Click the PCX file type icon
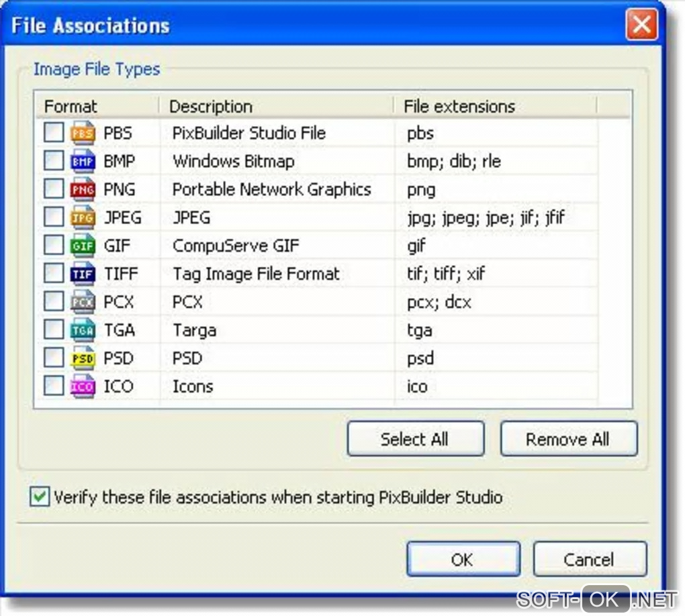The width and height of the screenshot is (685, 616). click(83, 302)
